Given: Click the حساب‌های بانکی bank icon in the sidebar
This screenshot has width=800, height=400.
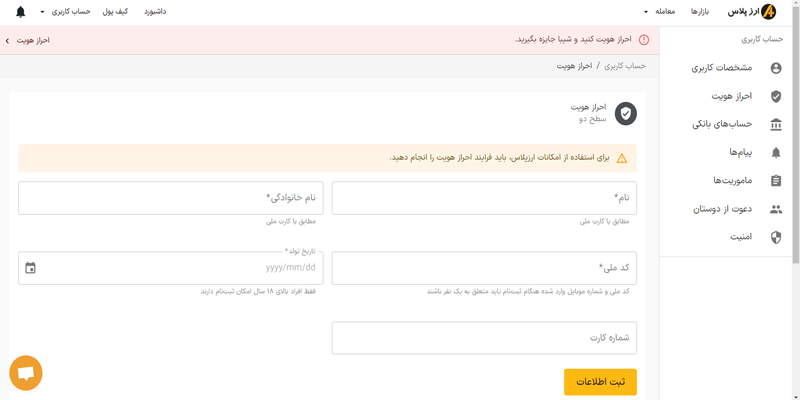Looking at the screenshot, I should (776, 124).
